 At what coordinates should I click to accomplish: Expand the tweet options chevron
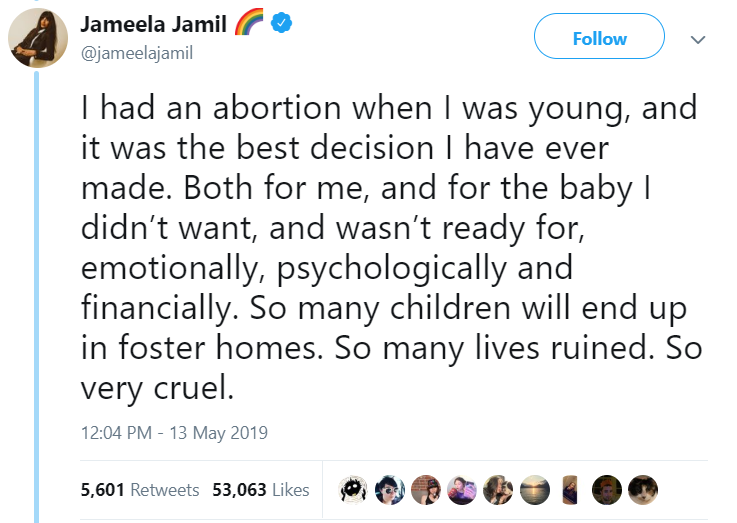click(699, 39)
